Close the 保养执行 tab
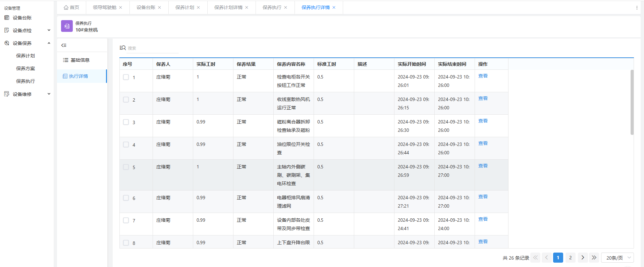 pos(286,7)
